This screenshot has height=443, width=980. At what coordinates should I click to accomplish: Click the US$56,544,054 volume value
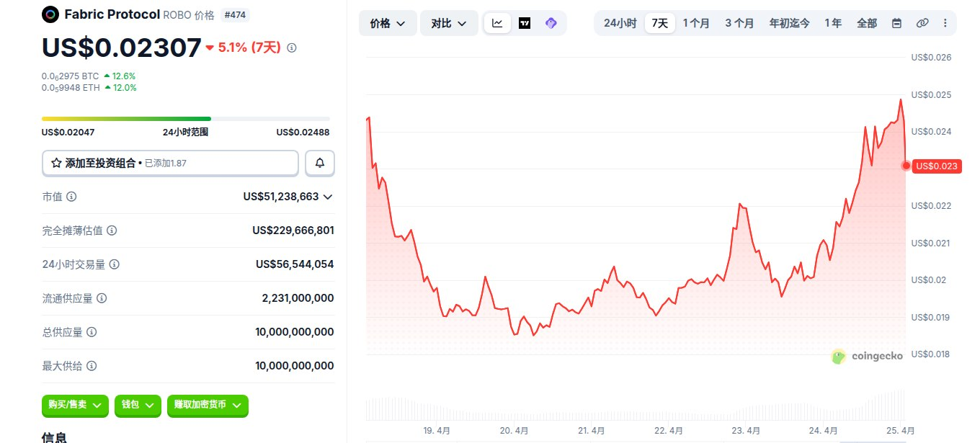click(x=295, y=264)
